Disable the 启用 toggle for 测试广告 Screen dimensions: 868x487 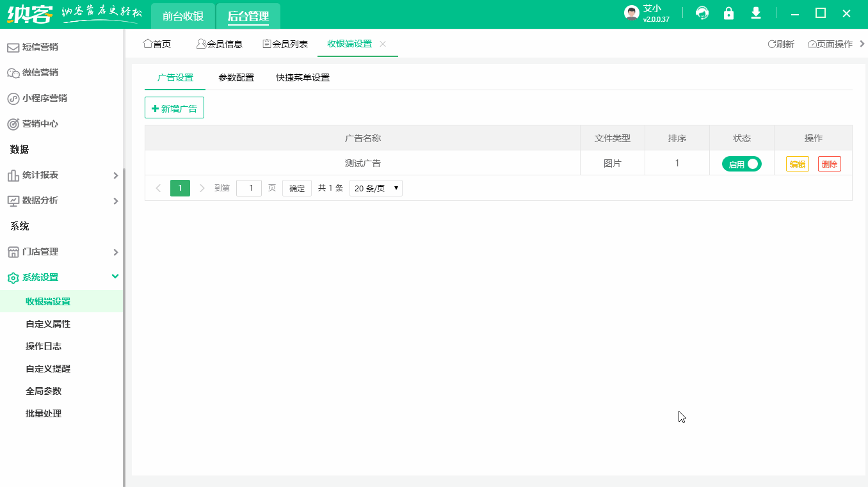tap(742, 163)
